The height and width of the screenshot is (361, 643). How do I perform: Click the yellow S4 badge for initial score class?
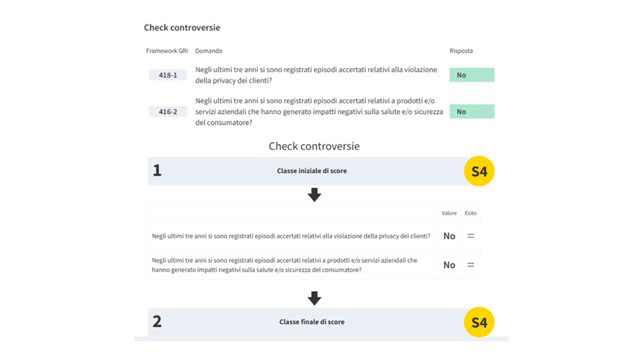[479, 171]
